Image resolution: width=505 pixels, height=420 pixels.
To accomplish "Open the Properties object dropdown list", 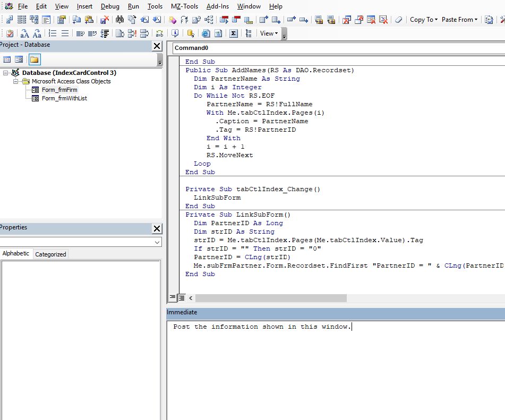I will (x=157, y=242).
